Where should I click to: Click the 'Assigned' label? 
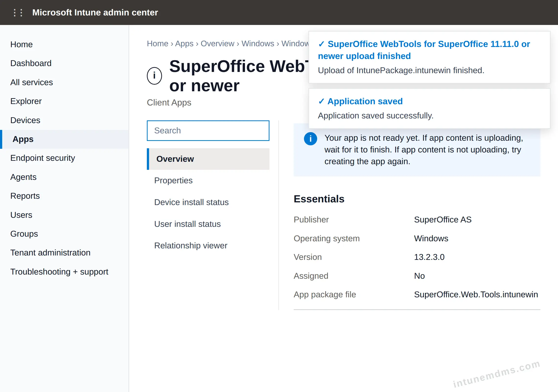coord(311,276)
